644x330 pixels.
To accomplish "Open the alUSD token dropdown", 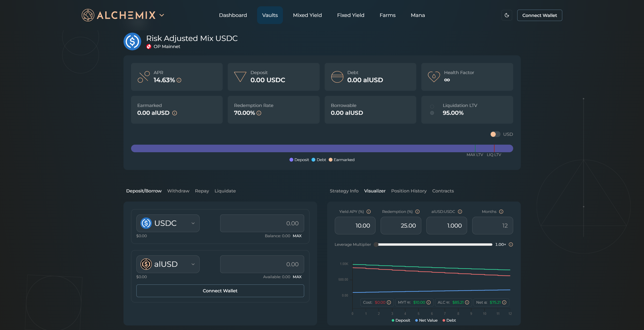I will click(168, 264).
